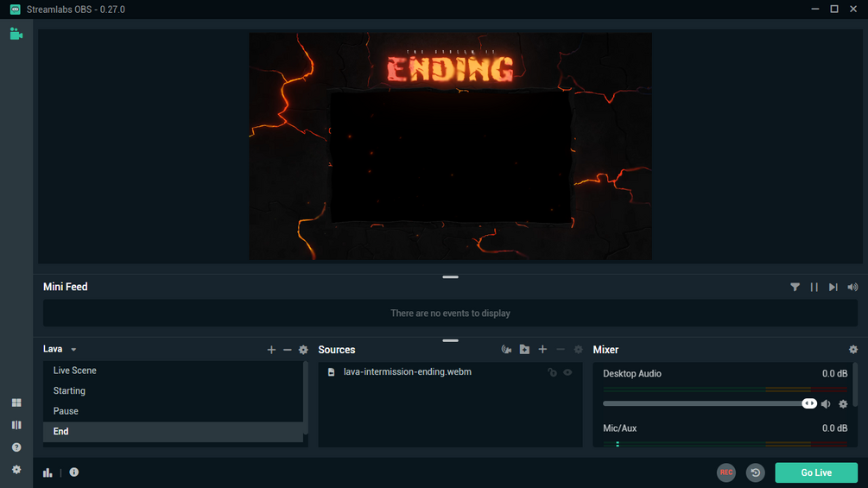Click the ENDING preview canvas
Screen dimensions: 868x488
(x=450, y=146)
